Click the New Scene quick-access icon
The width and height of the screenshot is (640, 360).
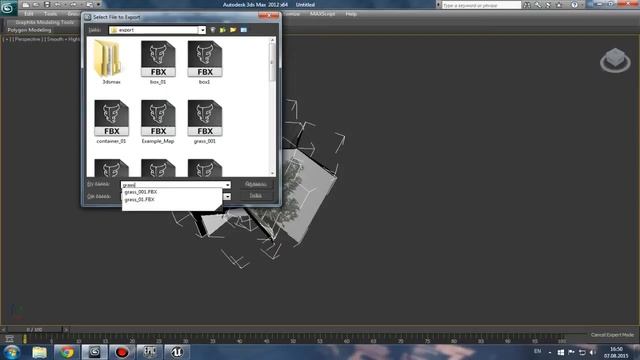pyautogui.click(x=26, y=5)
